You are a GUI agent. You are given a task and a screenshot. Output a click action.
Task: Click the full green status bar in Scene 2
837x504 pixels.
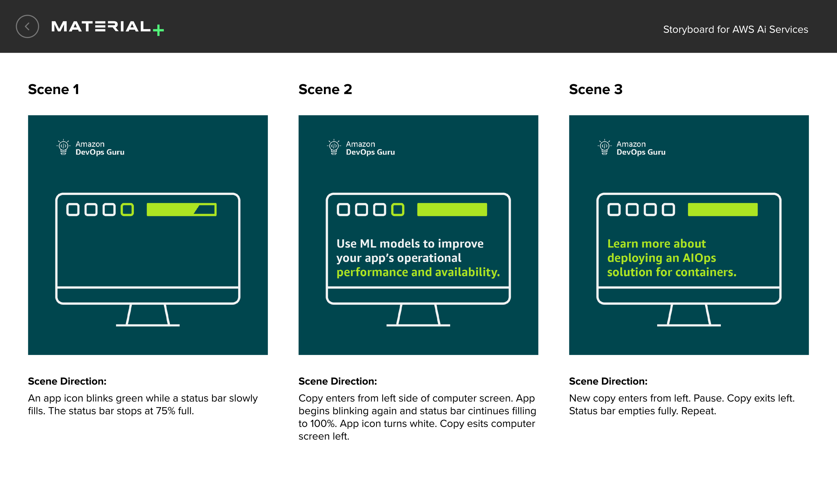452,210
